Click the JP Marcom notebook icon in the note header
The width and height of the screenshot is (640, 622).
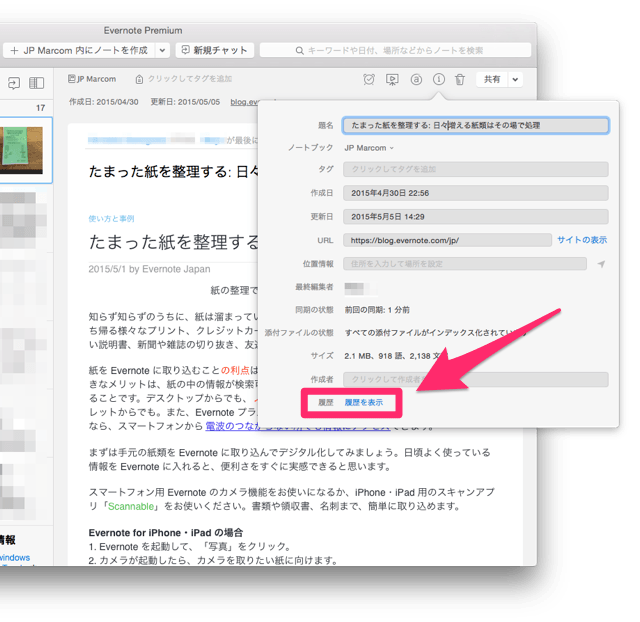tap(72, 78)
